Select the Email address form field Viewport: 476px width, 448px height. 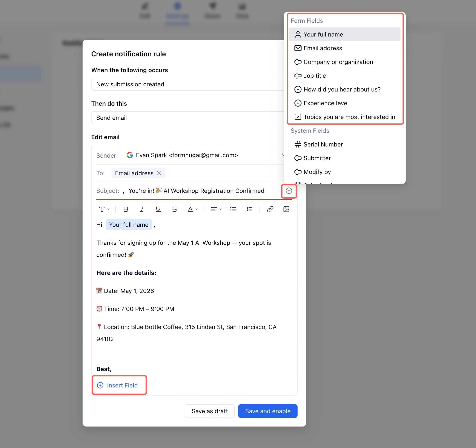(323, 48)
